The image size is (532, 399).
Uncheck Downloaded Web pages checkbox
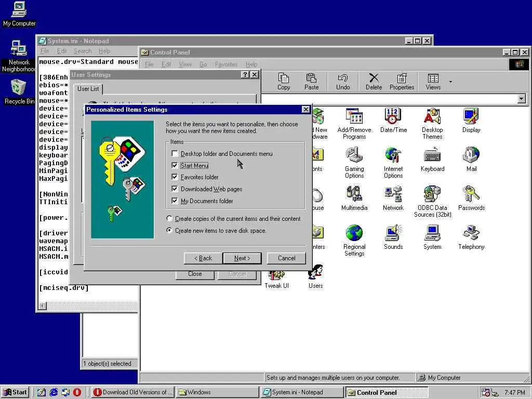pos(175,189)
